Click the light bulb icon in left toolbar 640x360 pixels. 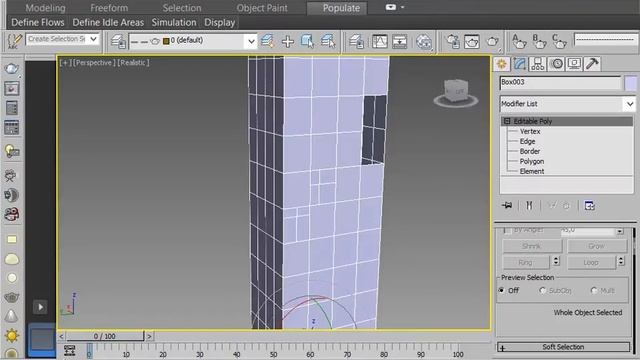[x=12, y=151]
